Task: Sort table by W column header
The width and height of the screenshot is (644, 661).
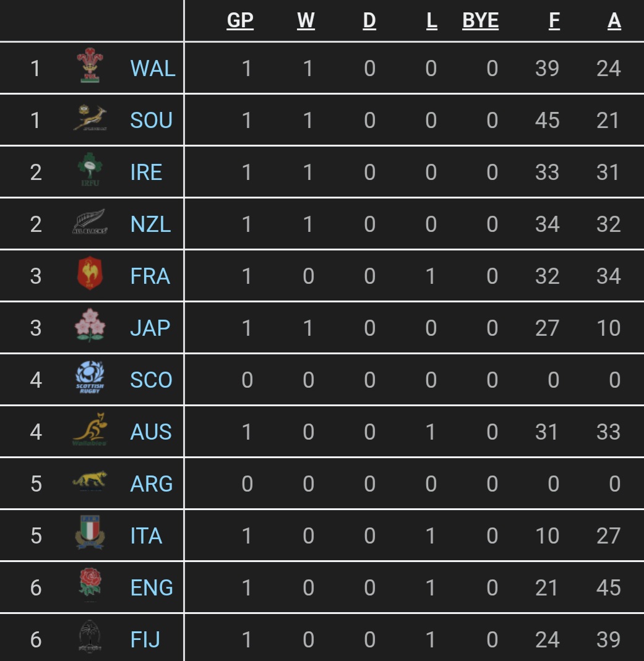Action: coord(306,20)
